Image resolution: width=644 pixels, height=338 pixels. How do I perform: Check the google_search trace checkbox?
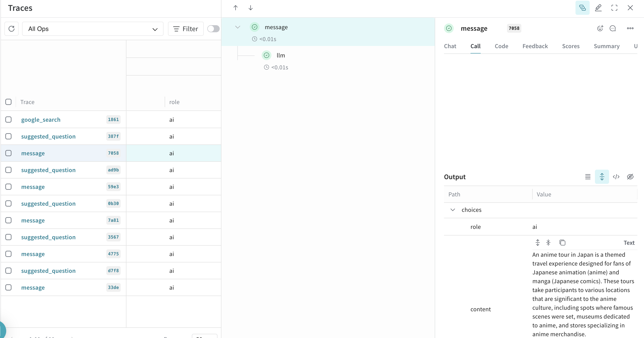pyautogui.click(x=8, y=120)
